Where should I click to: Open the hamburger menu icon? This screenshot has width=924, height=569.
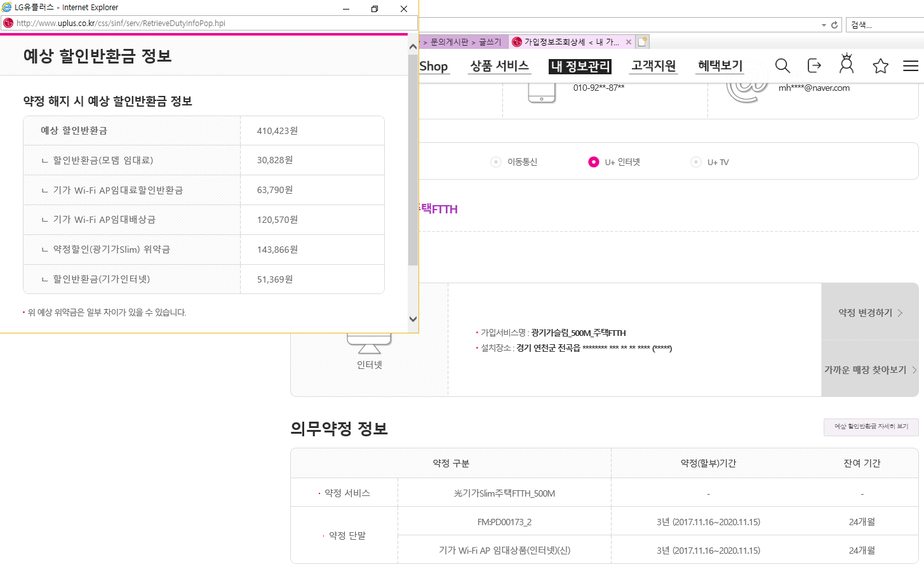click(911, 66)
